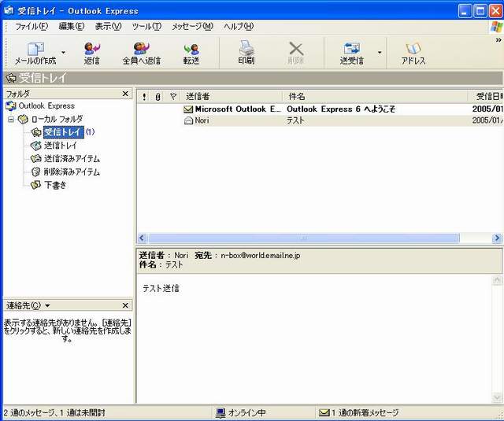
Task: Click the 受信トレイ folder icon in tree
Action: (x=36, y=132)
